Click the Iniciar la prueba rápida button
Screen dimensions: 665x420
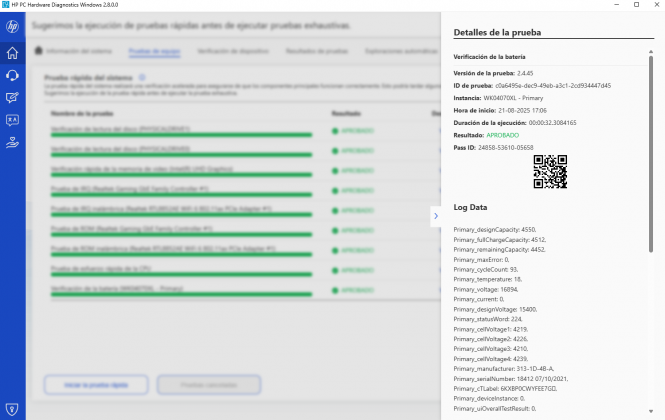[x=96, y=385]
